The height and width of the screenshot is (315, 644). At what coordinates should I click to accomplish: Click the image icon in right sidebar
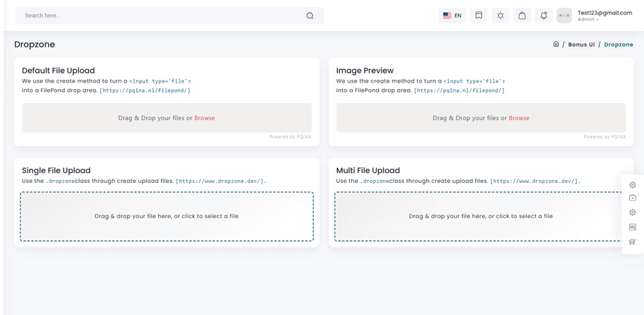tap(633, 227)
